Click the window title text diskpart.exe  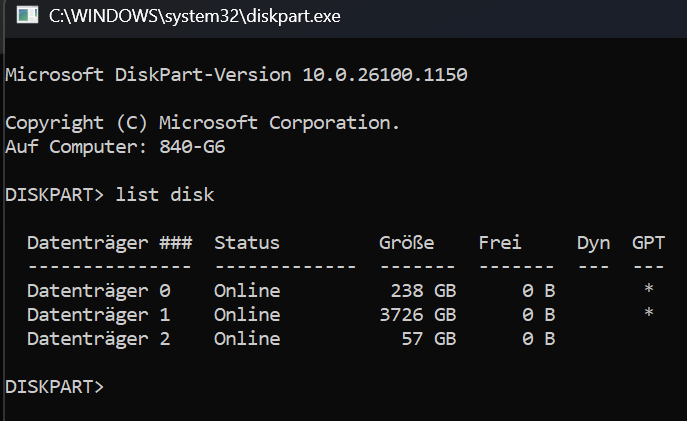(195, 16)
